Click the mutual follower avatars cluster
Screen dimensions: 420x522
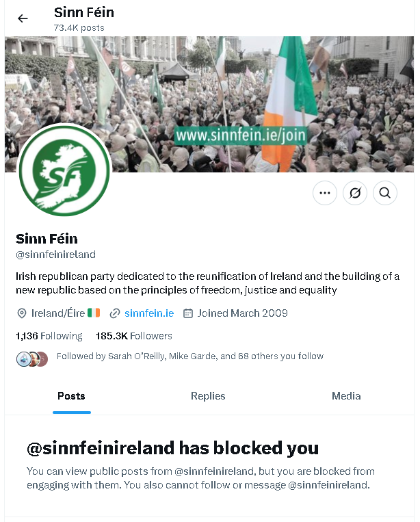32,359
